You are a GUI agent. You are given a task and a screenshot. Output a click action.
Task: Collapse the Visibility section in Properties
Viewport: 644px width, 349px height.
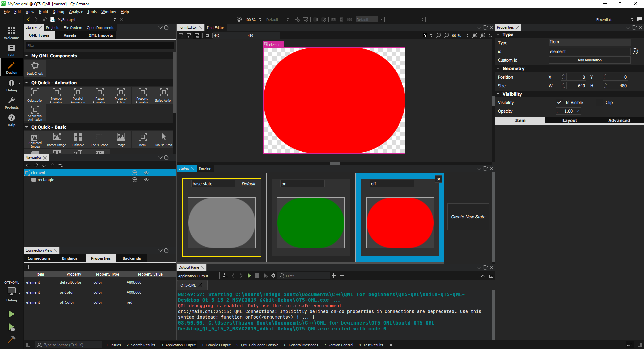tap(498, 94)
